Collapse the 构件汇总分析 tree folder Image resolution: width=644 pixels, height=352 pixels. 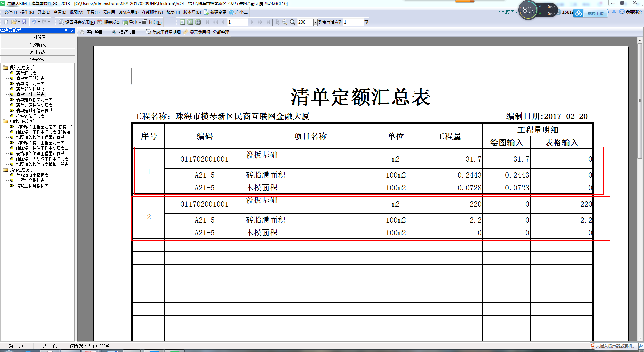5,121
